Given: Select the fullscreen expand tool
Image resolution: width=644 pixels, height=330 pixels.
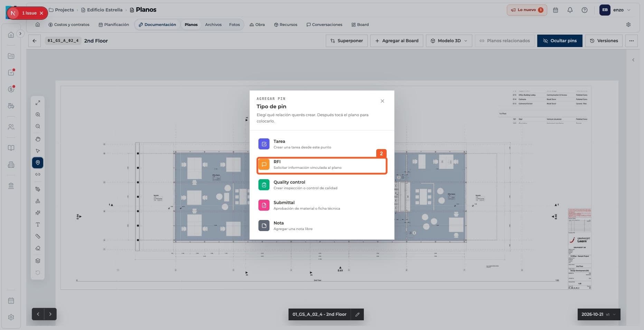Looking at the screenshot, I should tap(38, 103).
